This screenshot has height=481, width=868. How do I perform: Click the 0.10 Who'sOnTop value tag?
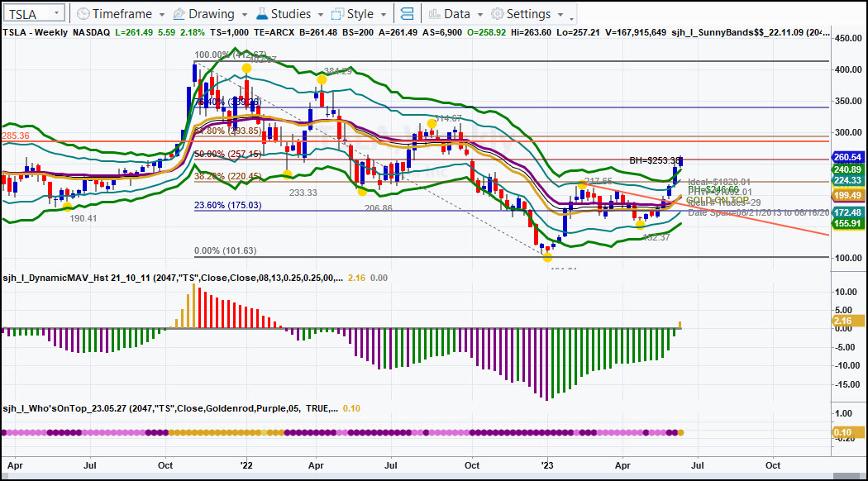tap(848, 432)
